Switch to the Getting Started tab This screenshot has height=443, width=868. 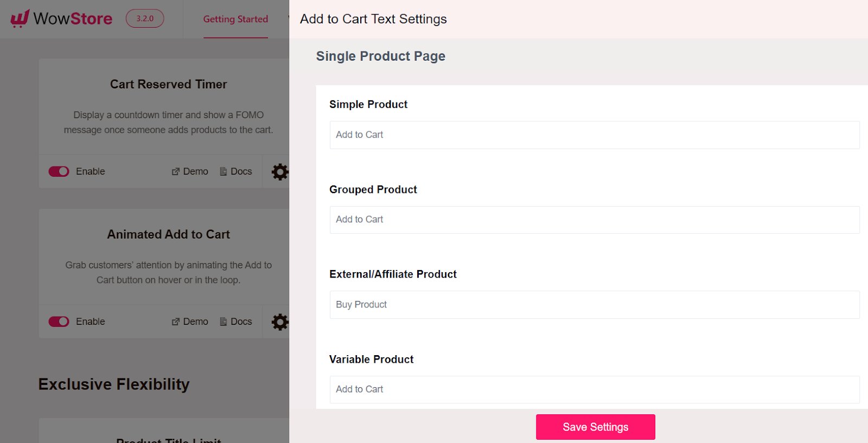point(235,19)
